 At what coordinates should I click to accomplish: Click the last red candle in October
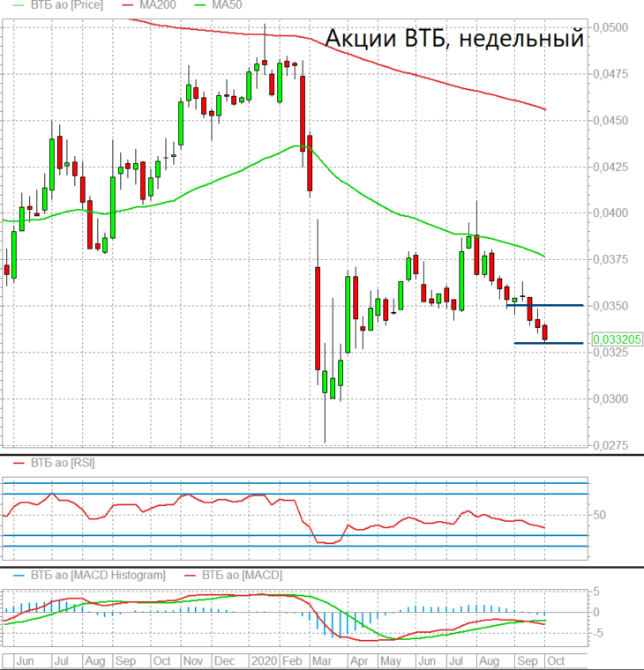[545, 332]
